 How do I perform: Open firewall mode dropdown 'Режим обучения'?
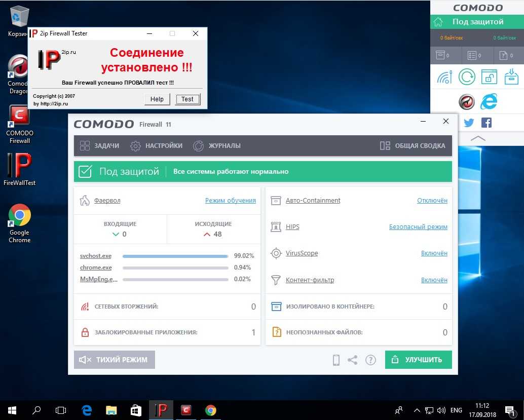[x=230, y=201]
